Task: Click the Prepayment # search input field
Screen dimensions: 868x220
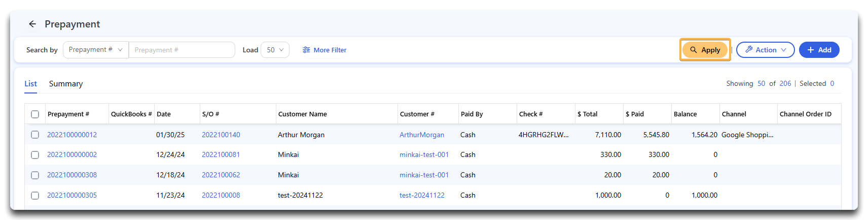Action: point(182,50)
